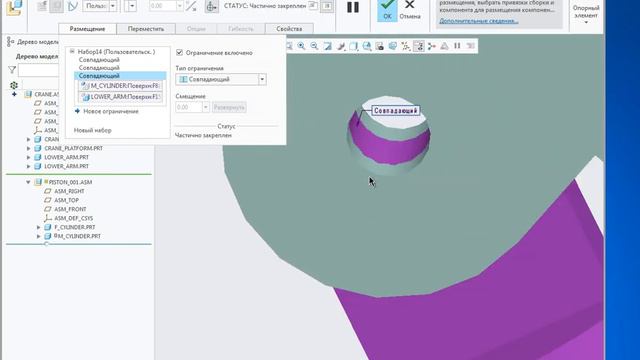Click the model tree filter search field

[38, 70]
